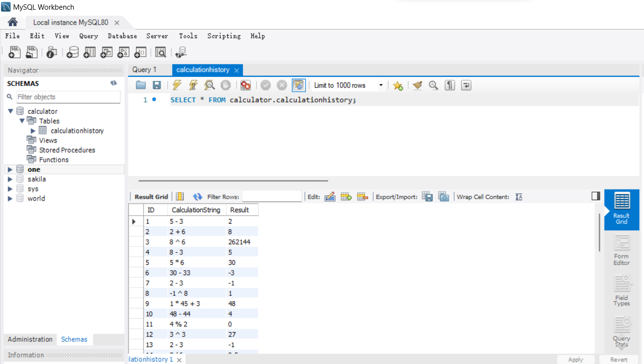Create a new schema from main toolbar
The image size is (644, 364).
click(x=73, y=52)
